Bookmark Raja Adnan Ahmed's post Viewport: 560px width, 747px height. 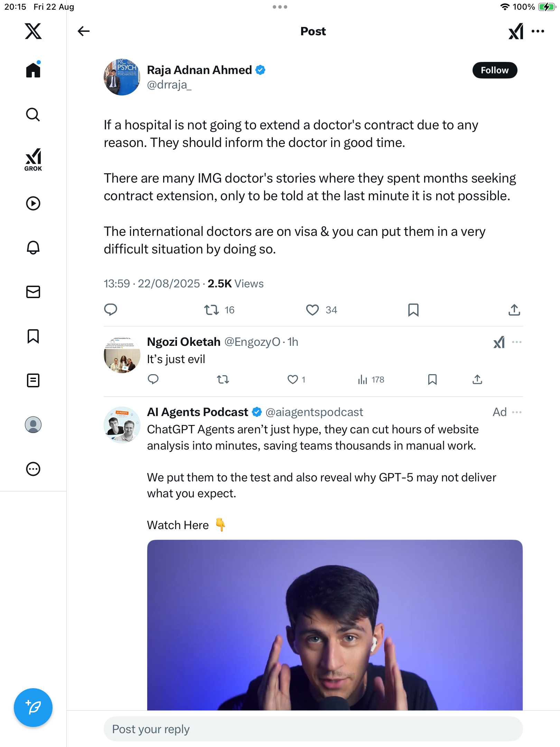point(413,310)
